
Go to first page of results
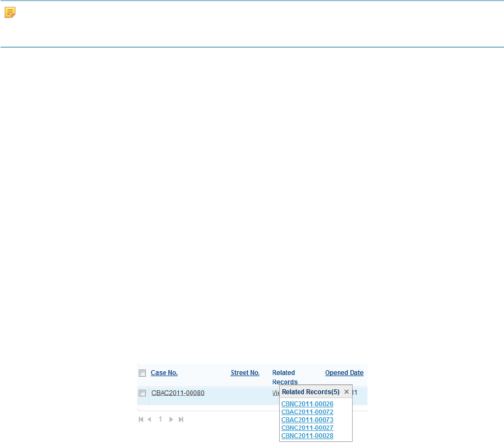[141, 419]
